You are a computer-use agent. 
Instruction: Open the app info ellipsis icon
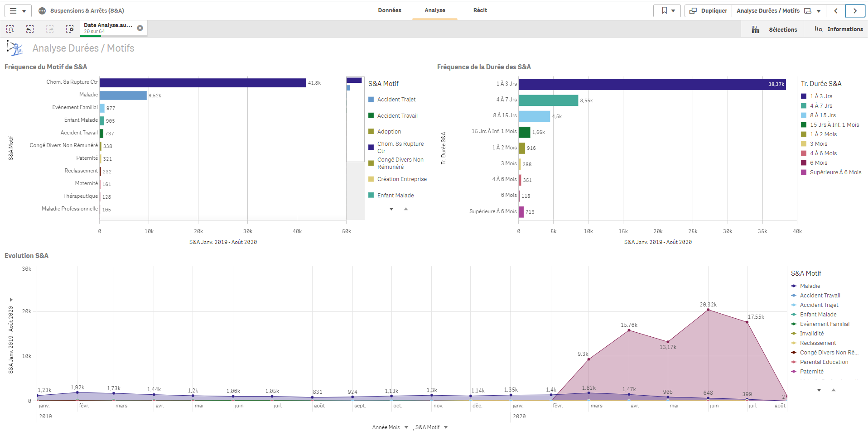[x=42, y=11]
